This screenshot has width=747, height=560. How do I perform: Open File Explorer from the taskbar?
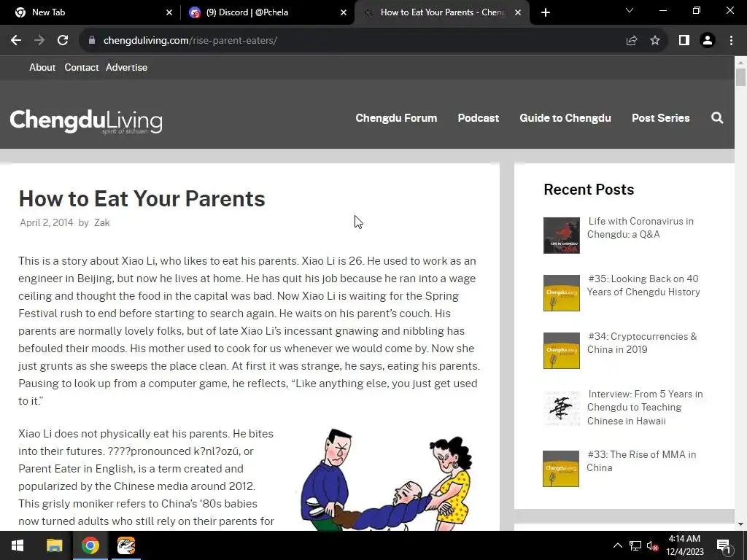(x=54, y=545)
